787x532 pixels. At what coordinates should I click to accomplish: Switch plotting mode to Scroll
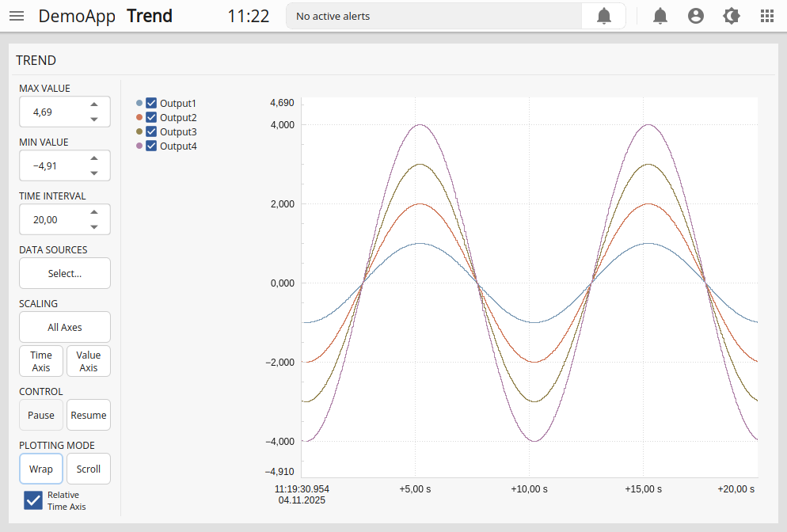click(x=89, y=469)
